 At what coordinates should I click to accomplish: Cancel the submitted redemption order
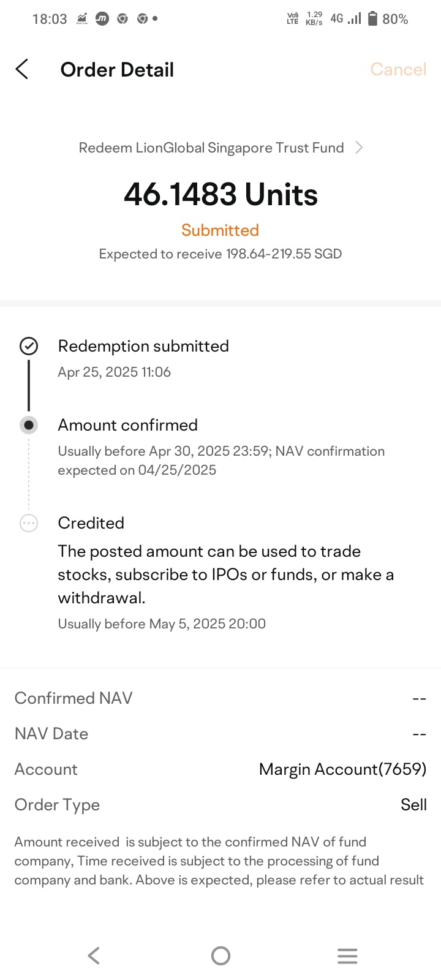point(398,69)
